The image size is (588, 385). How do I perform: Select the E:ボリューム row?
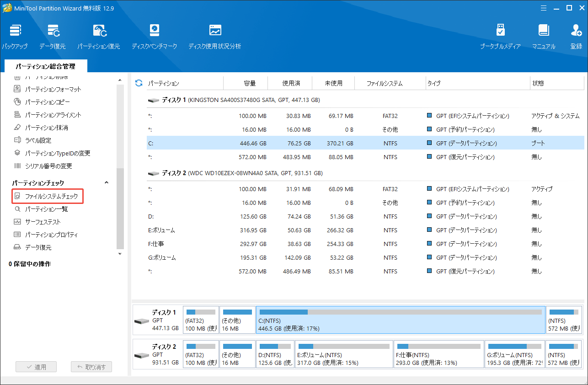click(x=365, y=230)
